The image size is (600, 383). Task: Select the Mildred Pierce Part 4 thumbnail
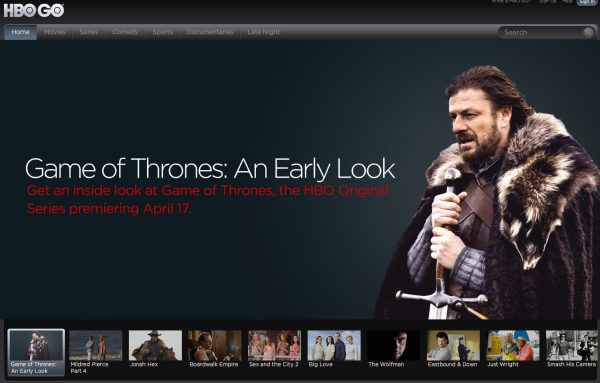[96, 346]
